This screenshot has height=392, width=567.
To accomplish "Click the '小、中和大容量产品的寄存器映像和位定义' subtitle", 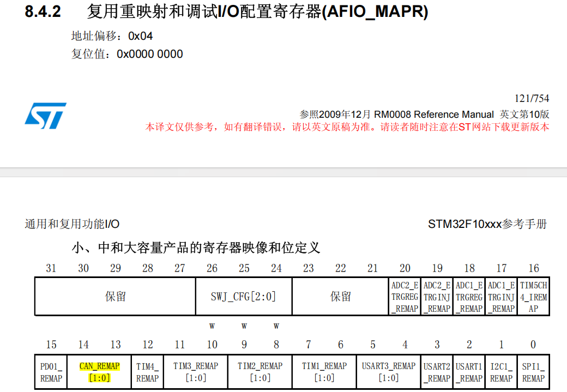I will [x=196, y=248].
